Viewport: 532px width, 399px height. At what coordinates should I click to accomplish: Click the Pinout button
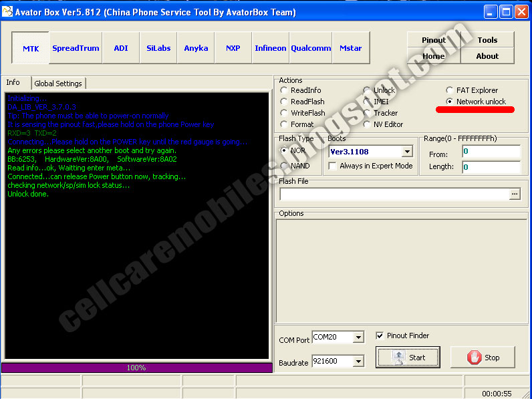[434, 40]
